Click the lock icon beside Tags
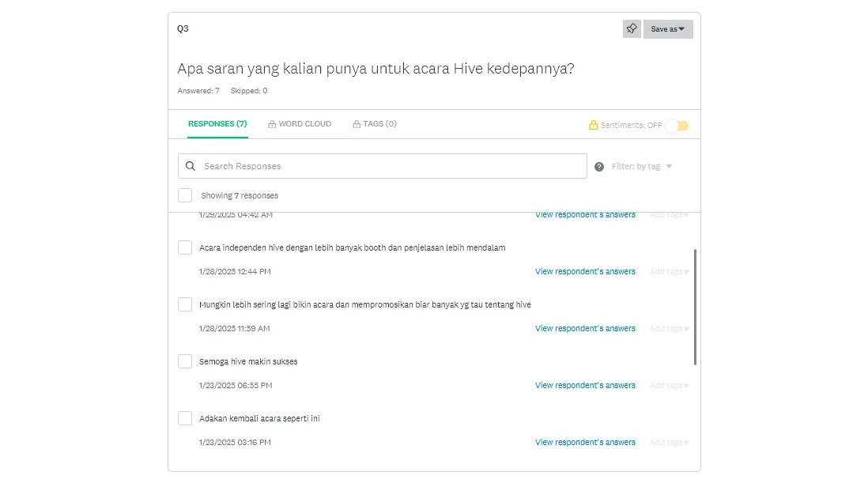Viewport: 868px width, 487px height. click(x=357, y=125)
